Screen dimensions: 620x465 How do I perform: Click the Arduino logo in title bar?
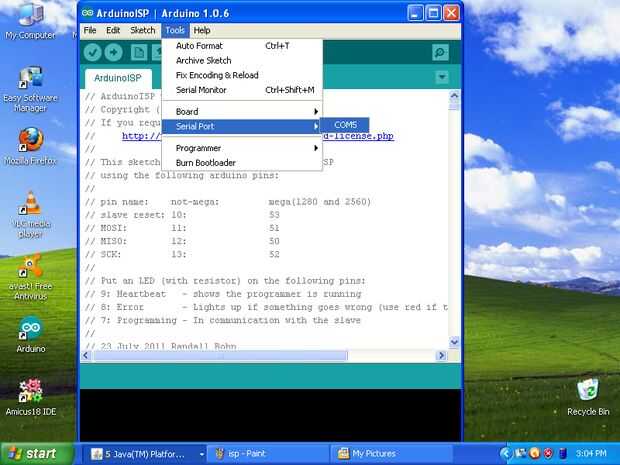click(87, 13)
